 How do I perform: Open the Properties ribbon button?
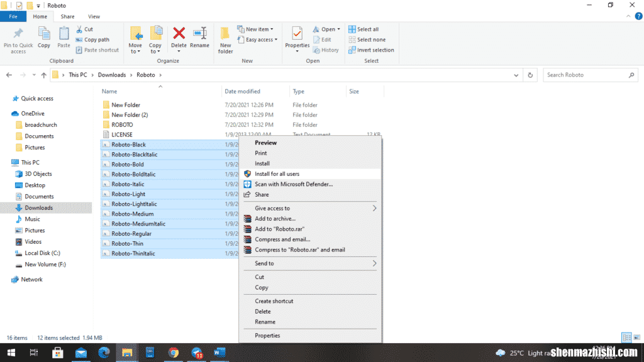click(x=297, y=40)
